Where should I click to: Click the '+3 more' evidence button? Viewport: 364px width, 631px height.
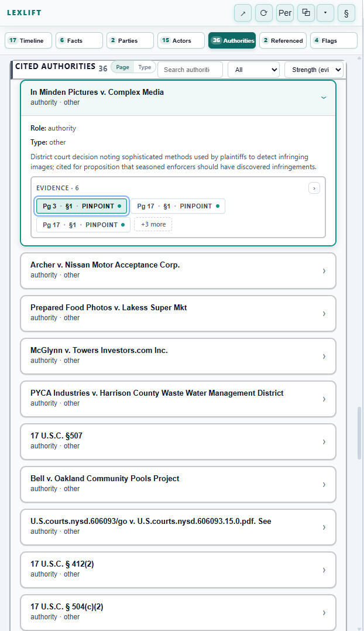(153, 224)
